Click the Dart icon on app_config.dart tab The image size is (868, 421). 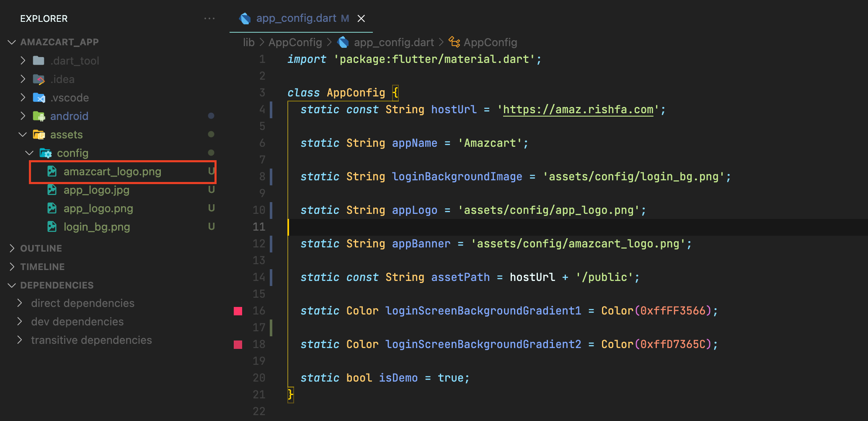(245, 18)
